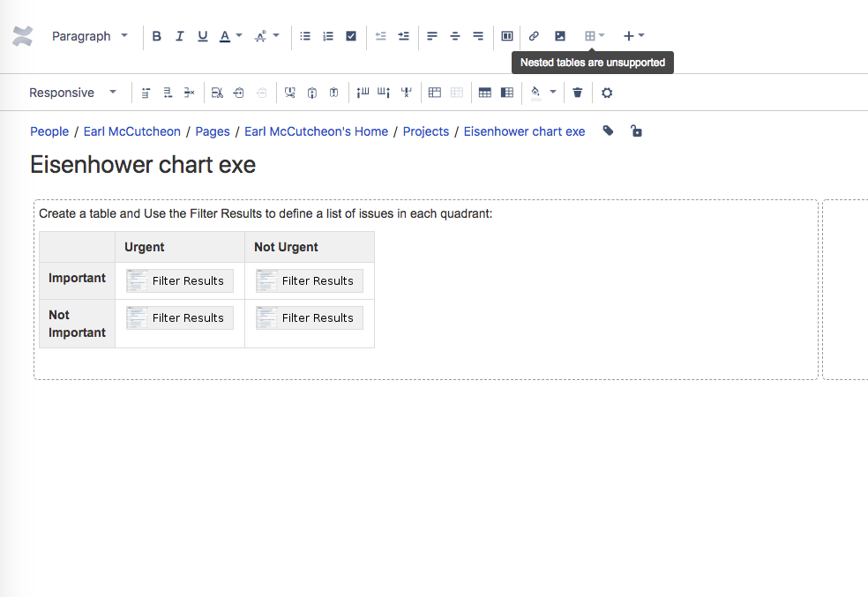The width and height of the screenshot is (868, 597).
Task: Open Pages breadcrumb link
Action: [213, 131]
